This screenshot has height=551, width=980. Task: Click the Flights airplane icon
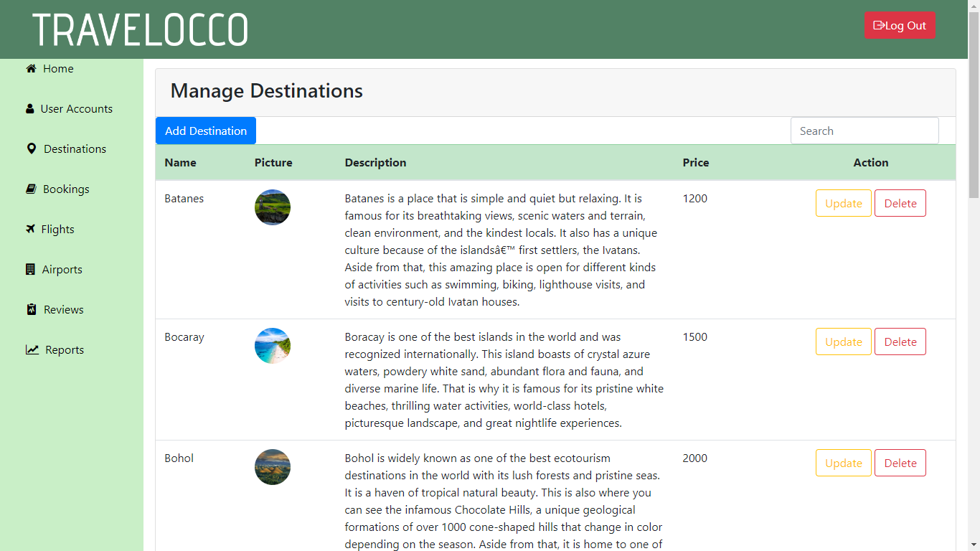(x=30, y=230)
